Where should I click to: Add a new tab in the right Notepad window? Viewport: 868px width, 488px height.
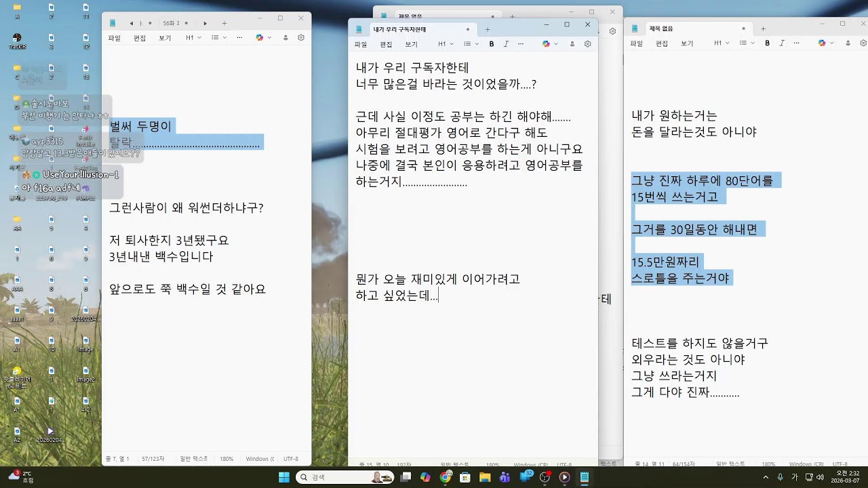pyautogui.click(x=763, y=28)
